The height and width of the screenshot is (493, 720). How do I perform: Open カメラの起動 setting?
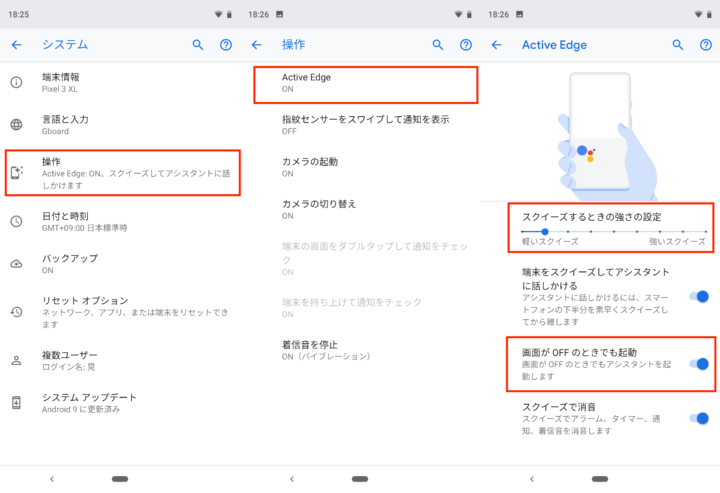click(x=360, y=167)
